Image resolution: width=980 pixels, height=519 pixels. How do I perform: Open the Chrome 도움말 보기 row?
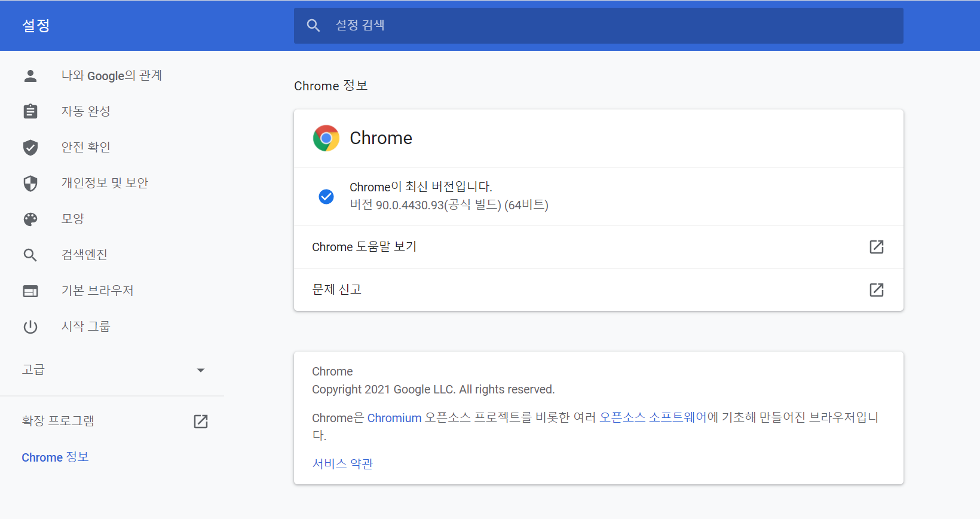click(x=598, y=247)
